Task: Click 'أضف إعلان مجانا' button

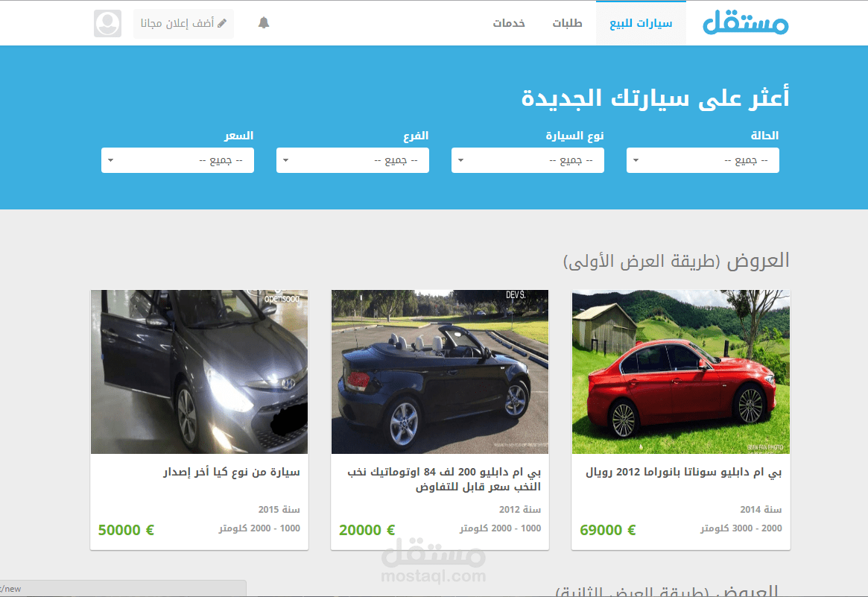Action: 183,23
